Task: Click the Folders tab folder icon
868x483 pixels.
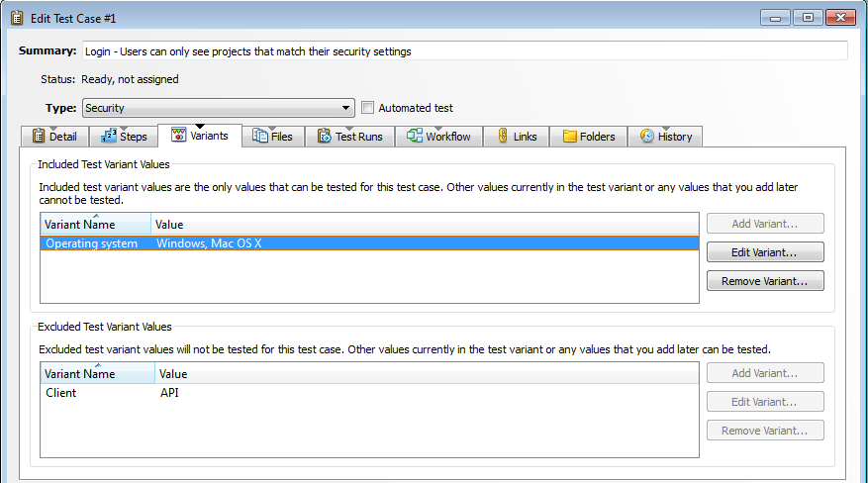Action: [x=570, y=137]
